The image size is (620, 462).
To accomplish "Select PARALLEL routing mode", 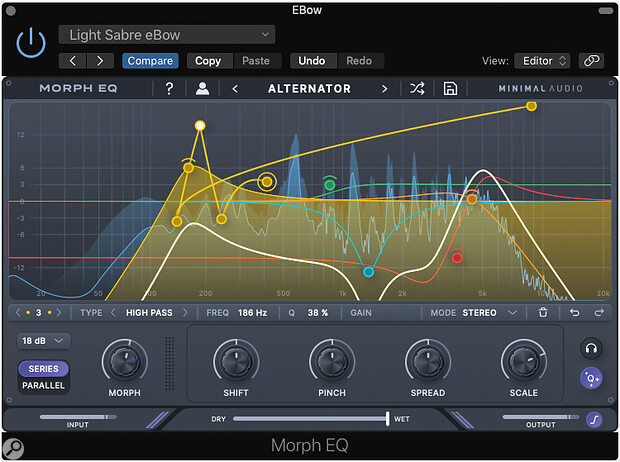I will pyautogui.click(x=43, y=386).
